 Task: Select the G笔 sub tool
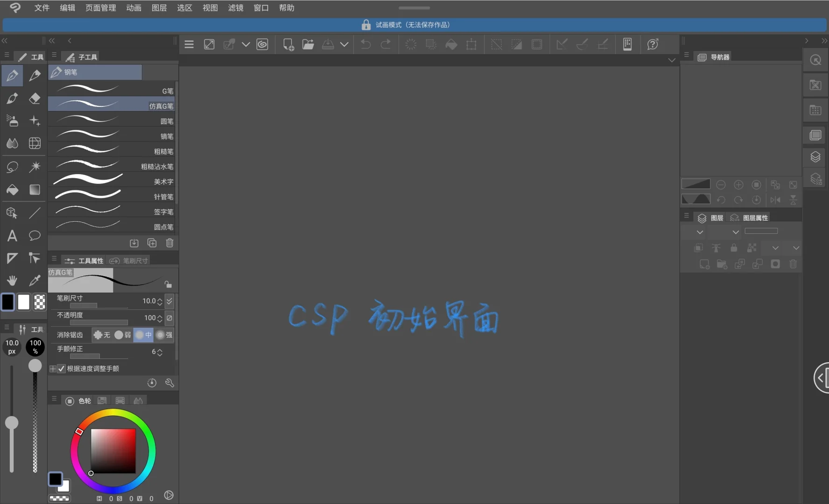click(112, 89)
